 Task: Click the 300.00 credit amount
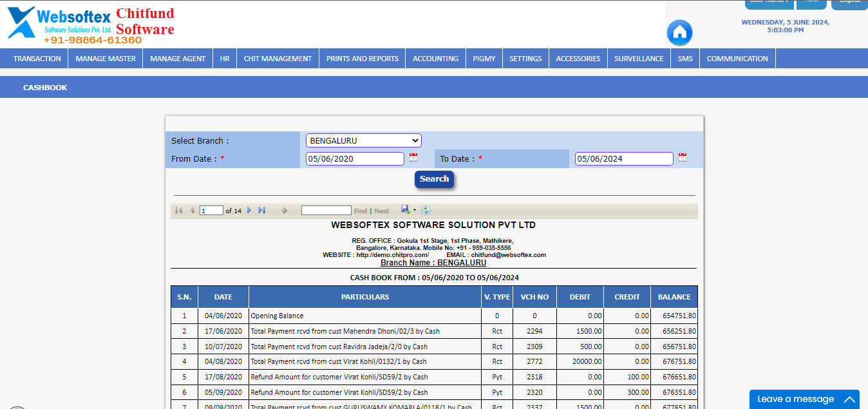[x=638, y=392]
